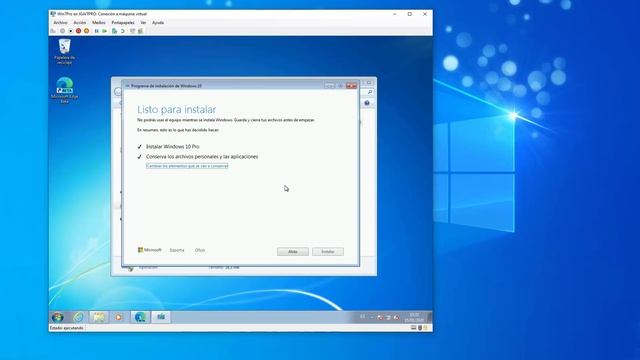Click the lock icon in Hyper-V status bar
Image resolution: width=640 pixels, height=360 pixels.
click(425, 328)
